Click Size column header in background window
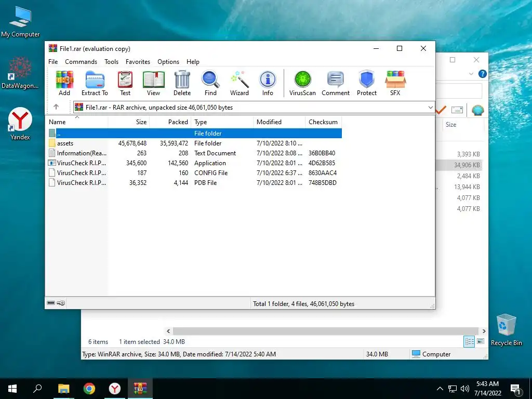This screenshot has width=532, height=399. 451,125
